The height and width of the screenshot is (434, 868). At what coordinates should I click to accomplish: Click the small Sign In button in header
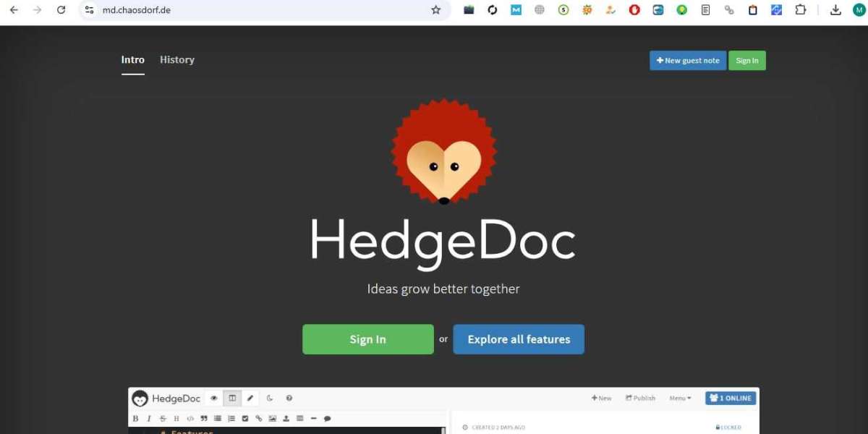click(x=747, y=61)
